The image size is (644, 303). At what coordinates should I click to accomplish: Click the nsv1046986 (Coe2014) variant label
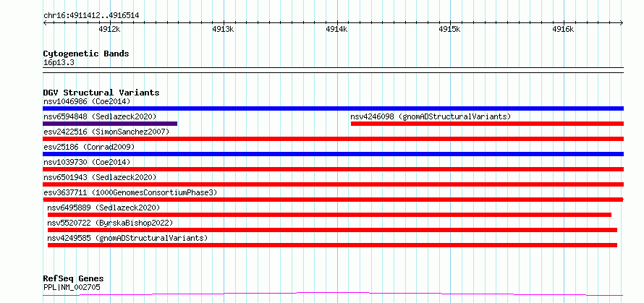[x=87, y=101]
